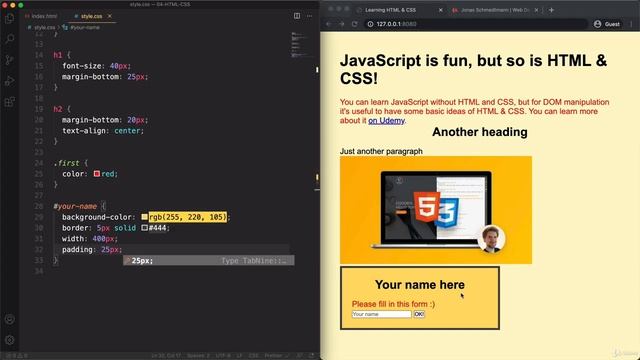Click the h2 selector on line 19
Image resolution: width=640 pixels, height=360 pixels.
(58, 109)
